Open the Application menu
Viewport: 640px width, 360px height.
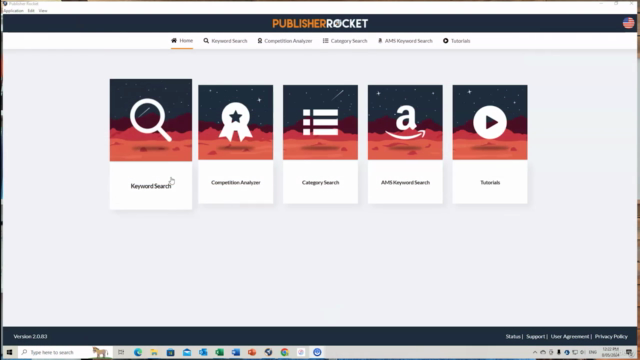point(13,11)
